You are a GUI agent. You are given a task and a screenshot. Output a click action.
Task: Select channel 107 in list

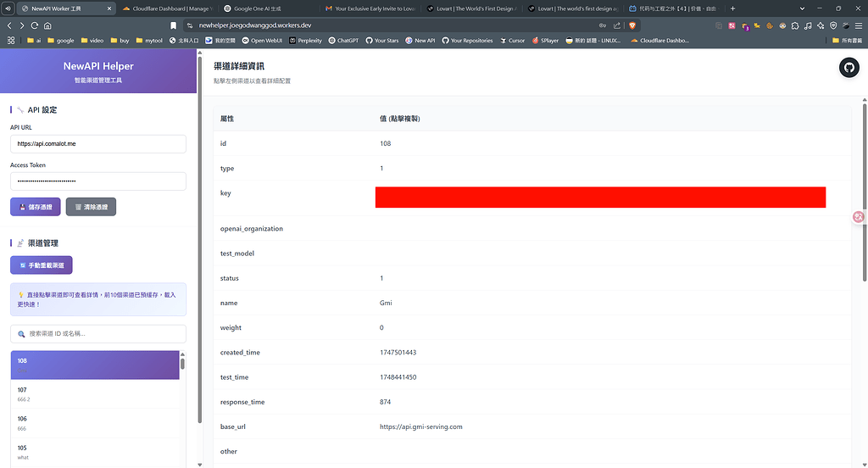[95, 393]
